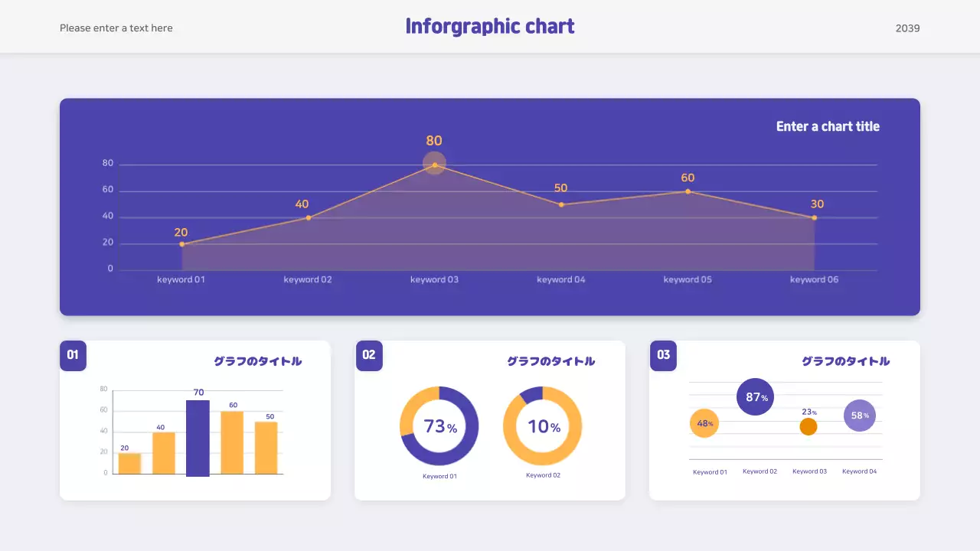
Task: Select the 'Inforgraphic chart' slide title
Action: coord(489,27)
